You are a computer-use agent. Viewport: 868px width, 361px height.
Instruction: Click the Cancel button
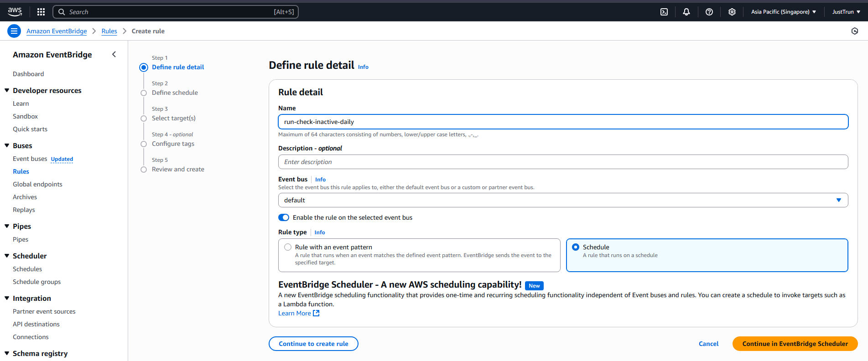pos(708,344)
